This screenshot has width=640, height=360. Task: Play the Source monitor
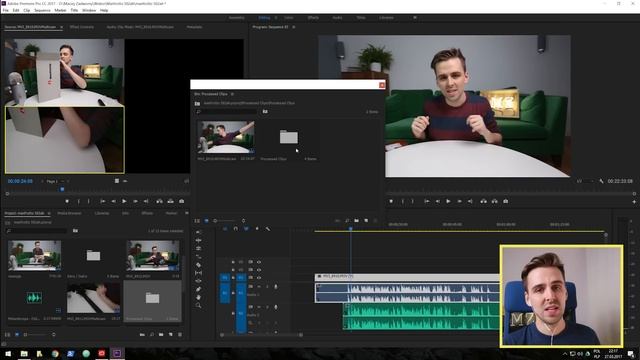click(x=124, y=201)
